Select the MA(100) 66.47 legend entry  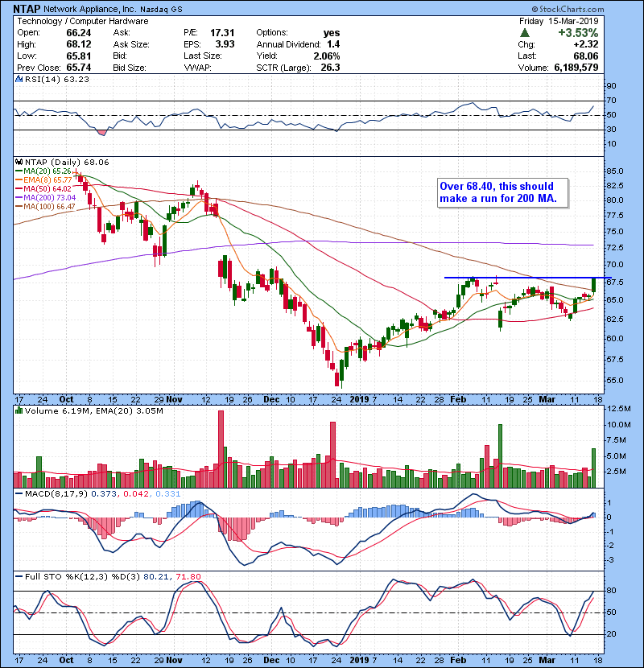[x=46, y=207]
